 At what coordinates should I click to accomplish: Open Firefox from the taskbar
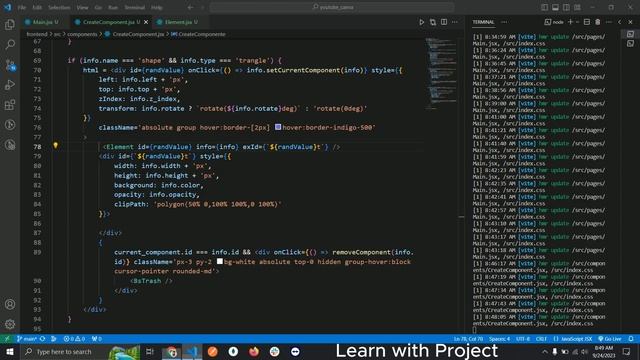click(254, 351)
